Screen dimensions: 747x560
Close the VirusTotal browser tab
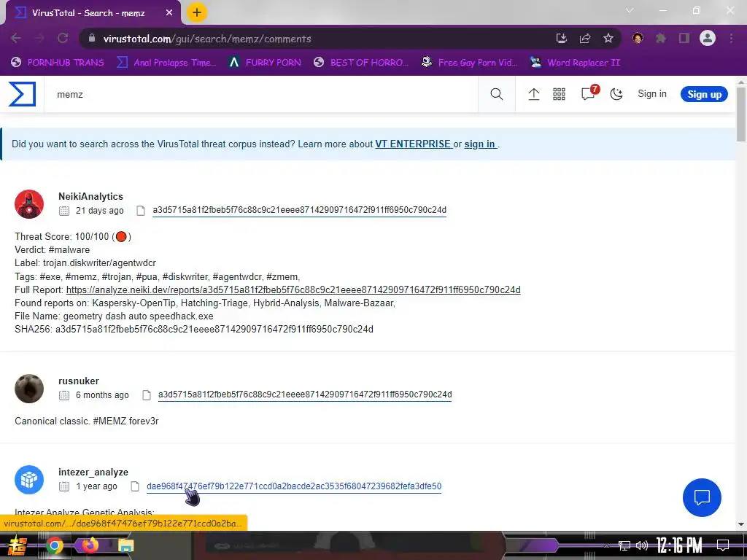[x=169, y=13]
